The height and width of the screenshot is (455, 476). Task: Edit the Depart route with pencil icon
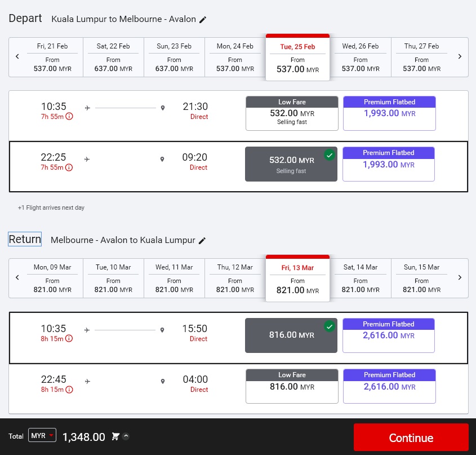pos(203,20)
